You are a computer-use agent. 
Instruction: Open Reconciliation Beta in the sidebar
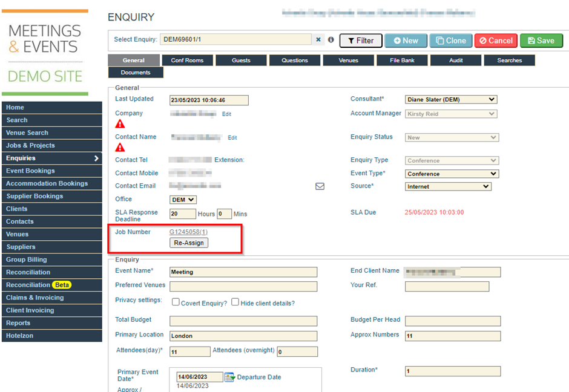pyautogui.click(x=52, y=285)
